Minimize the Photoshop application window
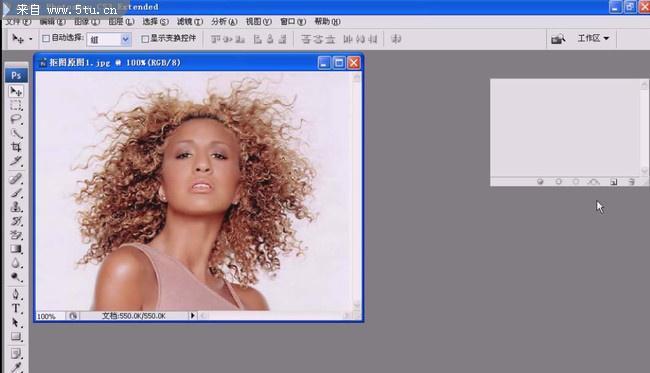Viewport: 650px width, 373px height. pyautogui.click(x=615, y=7)
